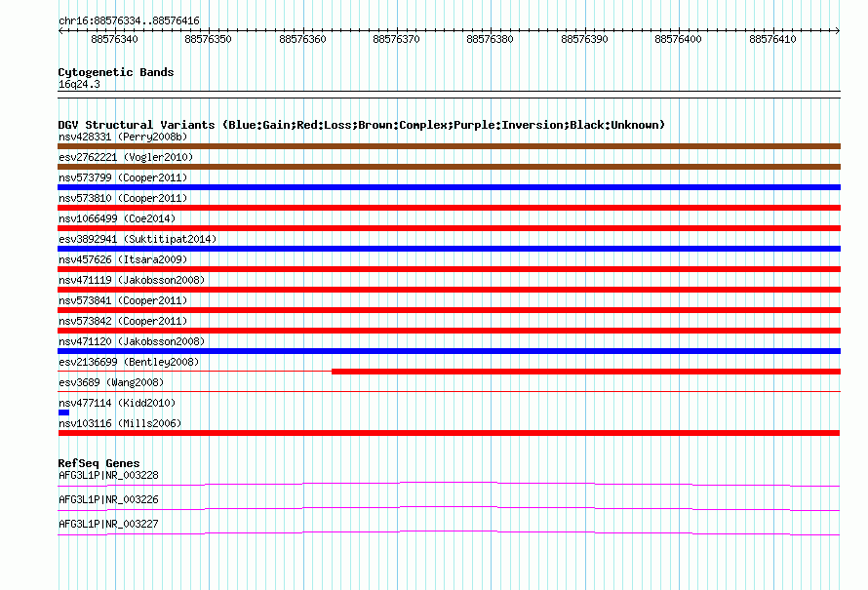Click ruler position 88576400
868x590 pixels.
678,39
